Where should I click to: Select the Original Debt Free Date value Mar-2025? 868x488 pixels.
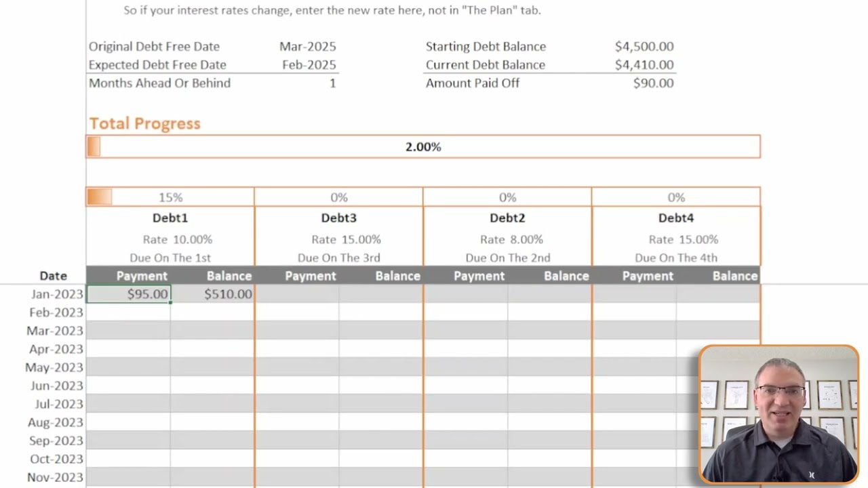[x=308, y=47]
